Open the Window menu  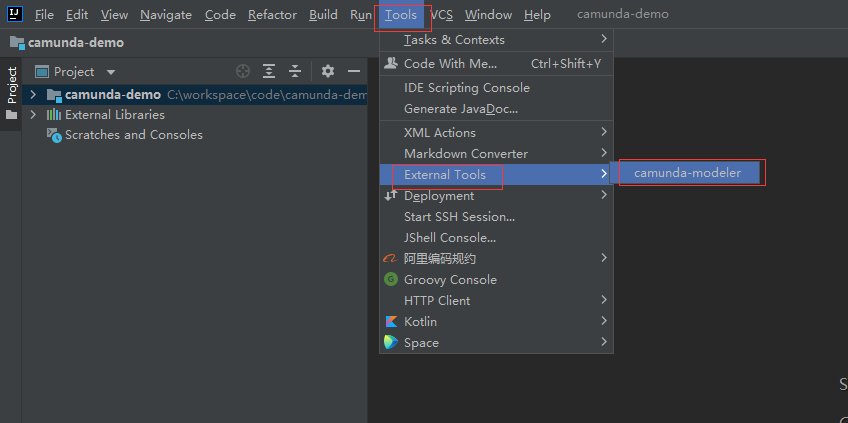(488, 15)
